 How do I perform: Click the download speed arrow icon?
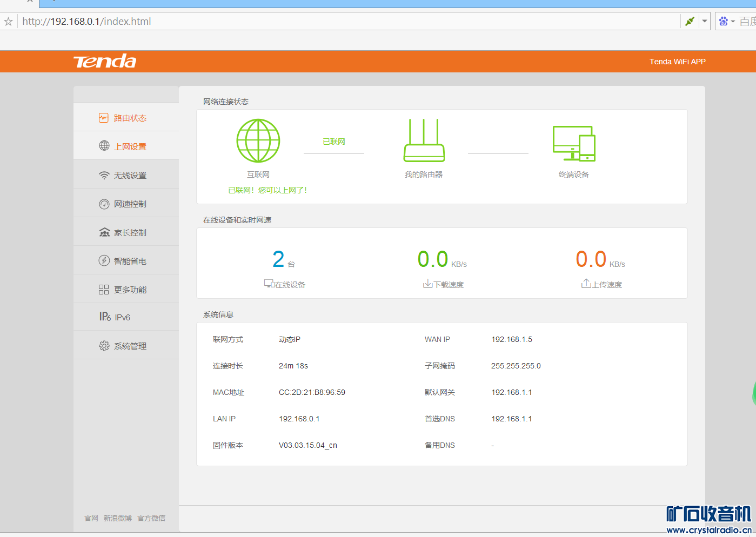click(x=427, y=284)
